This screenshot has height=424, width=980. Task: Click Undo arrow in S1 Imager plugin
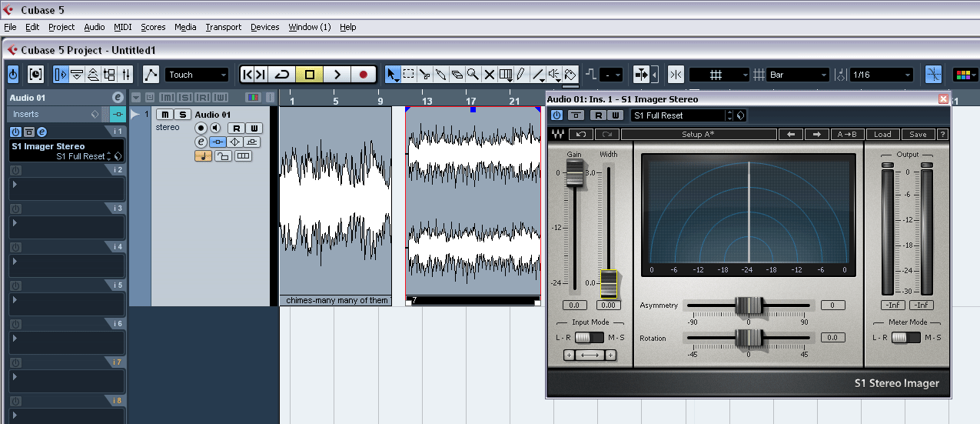580,135
